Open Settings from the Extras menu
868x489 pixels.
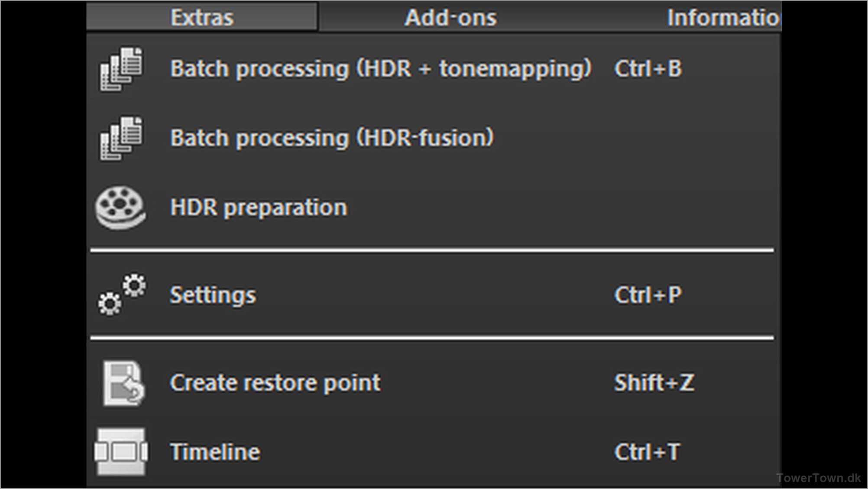tap(213, 295)
